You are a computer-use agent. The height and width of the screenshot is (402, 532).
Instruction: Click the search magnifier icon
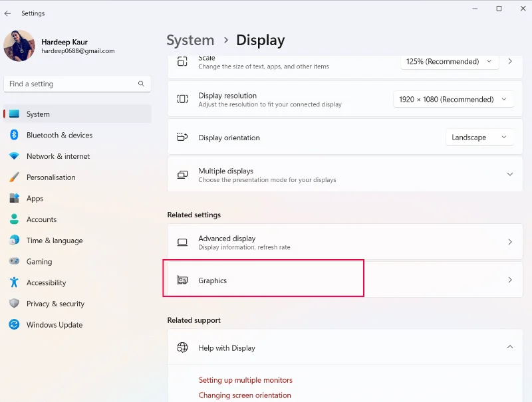[141, 83]
